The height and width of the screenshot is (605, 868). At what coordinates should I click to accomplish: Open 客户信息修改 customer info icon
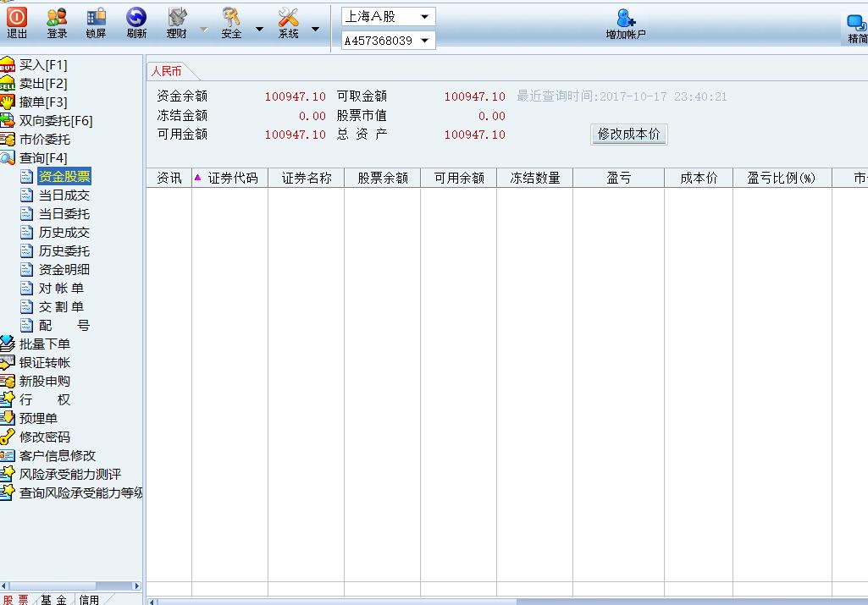coord(7,455)
